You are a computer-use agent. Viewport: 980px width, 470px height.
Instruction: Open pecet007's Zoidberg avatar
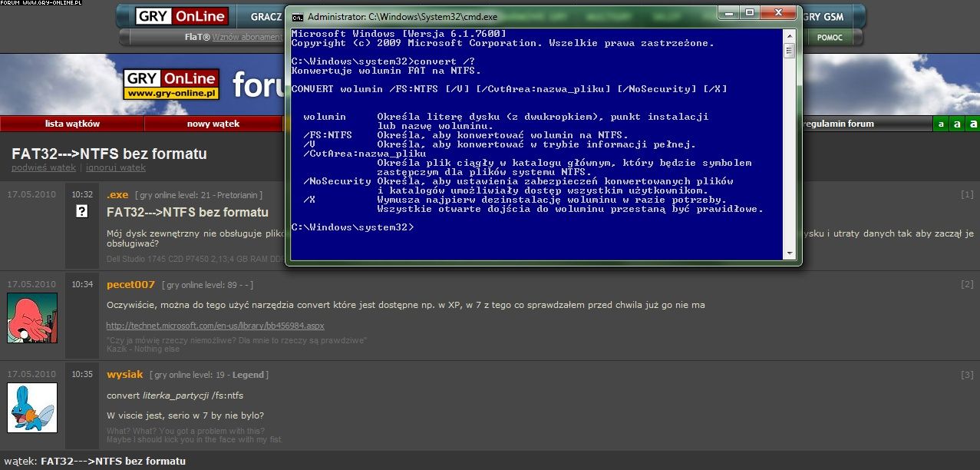tap(32, 318)
